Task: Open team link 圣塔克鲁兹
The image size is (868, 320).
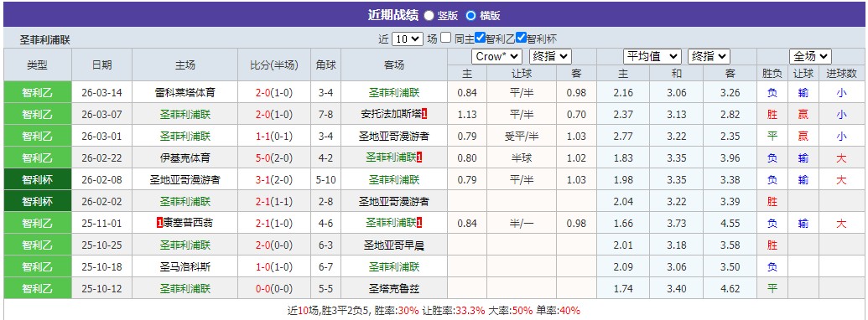Action: [x=394, y=288]
